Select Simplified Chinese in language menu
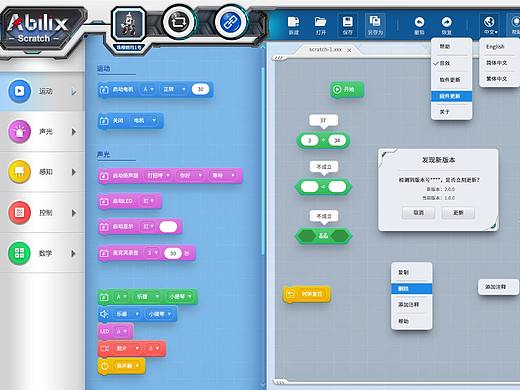The height and width of the screenshot is (390, 520). [499, 63]
